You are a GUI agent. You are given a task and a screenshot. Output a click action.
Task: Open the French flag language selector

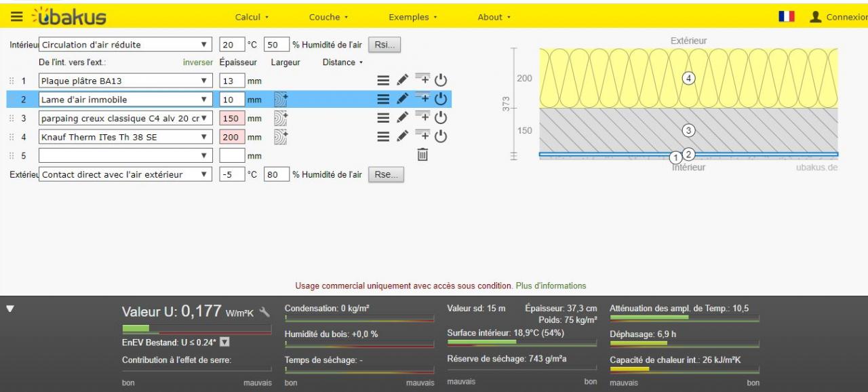787,16
